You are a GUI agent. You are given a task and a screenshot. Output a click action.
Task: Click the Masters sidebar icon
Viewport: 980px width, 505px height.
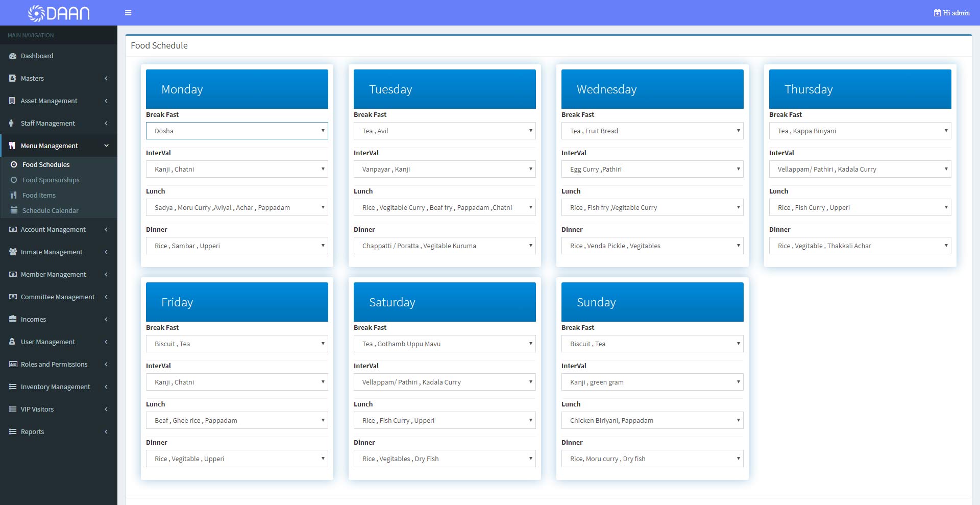tap(13, 78)
